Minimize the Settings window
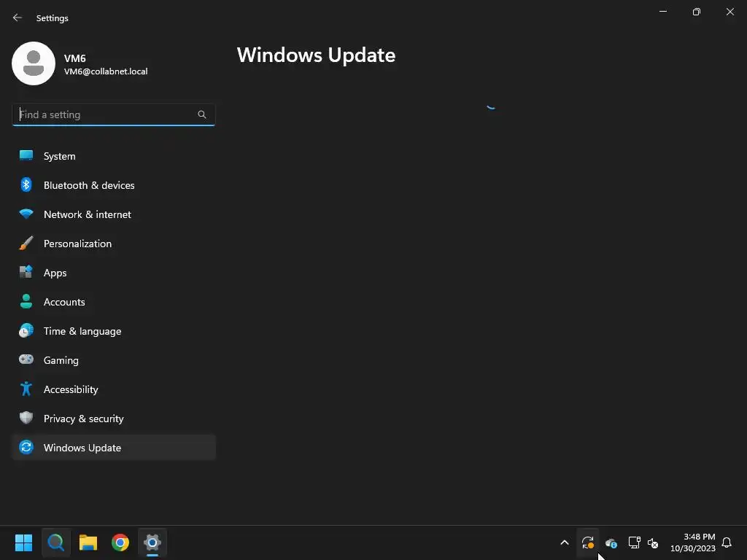Screen dimensions: 747x560 (x=663, y=12)
